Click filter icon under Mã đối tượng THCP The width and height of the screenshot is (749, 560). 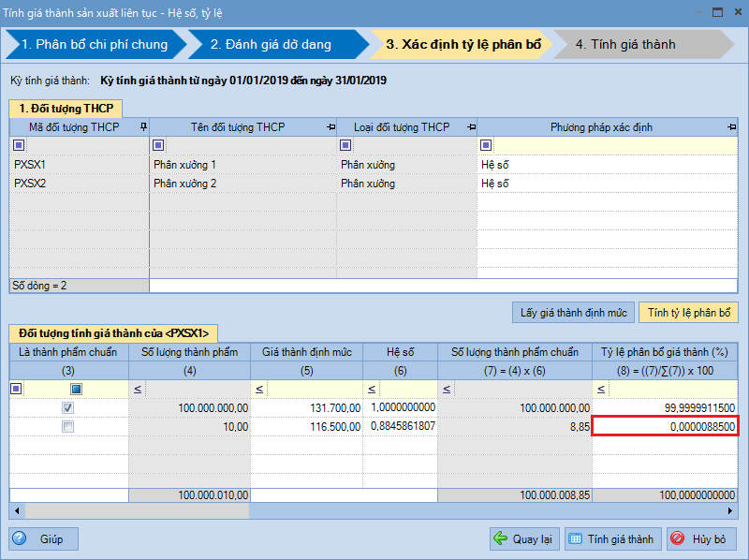point(18,145)
